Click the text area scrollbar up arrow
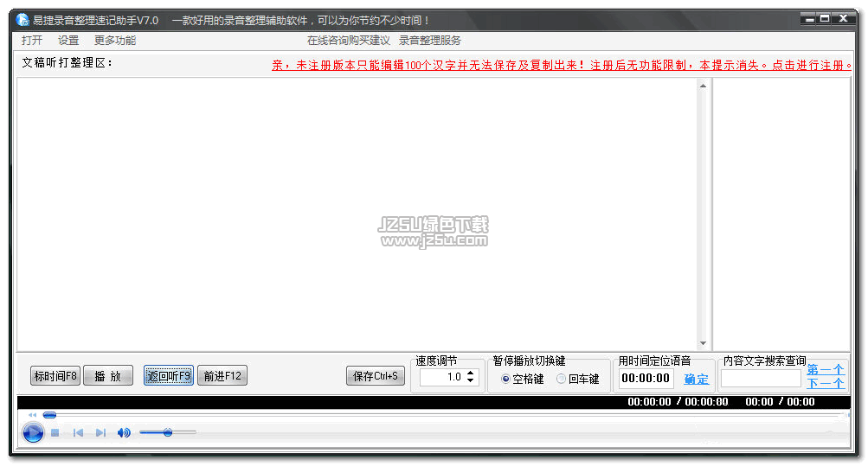This screenshot has height=466, width=868. tap(703, 86)
